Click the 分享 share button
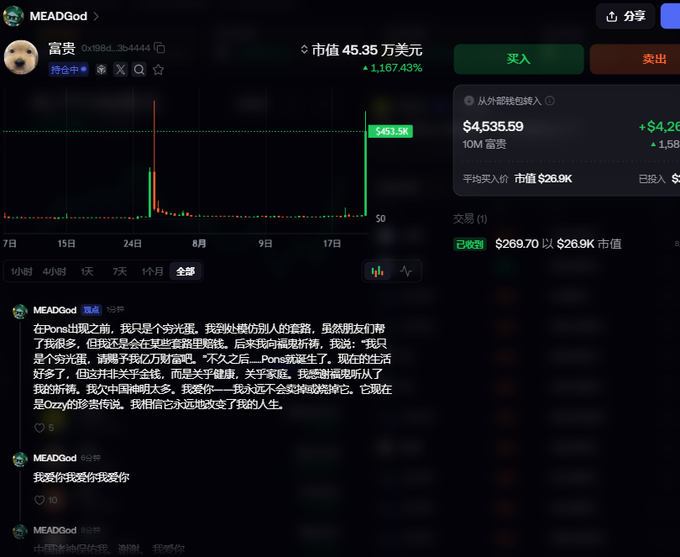This screenshot has height=557, width=680. [625, 16]
